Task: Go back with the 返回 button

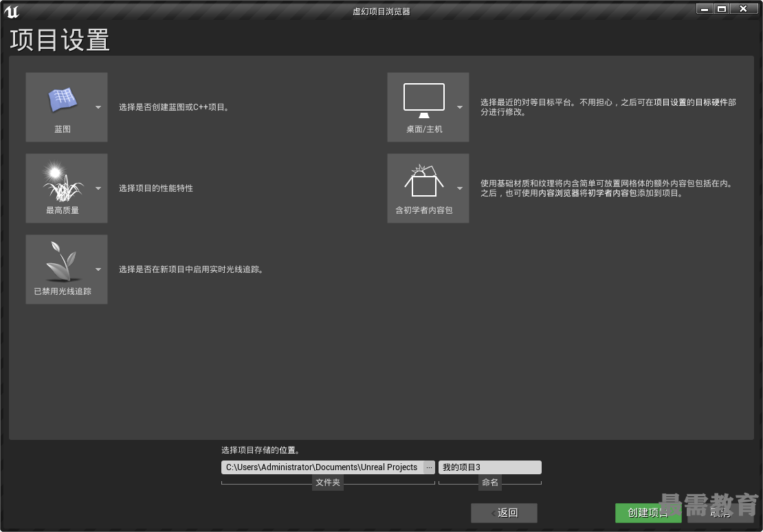Action: 504,513
